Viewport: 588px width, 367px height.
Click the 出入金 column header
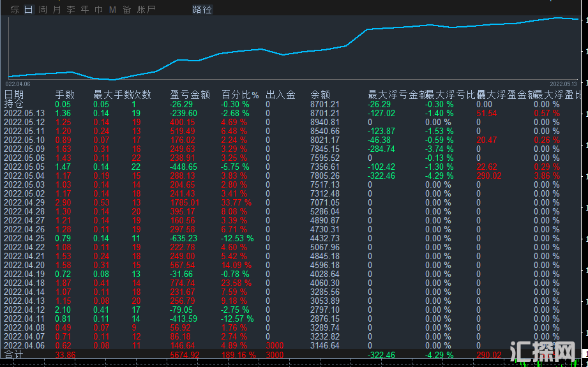pos(280,94)
